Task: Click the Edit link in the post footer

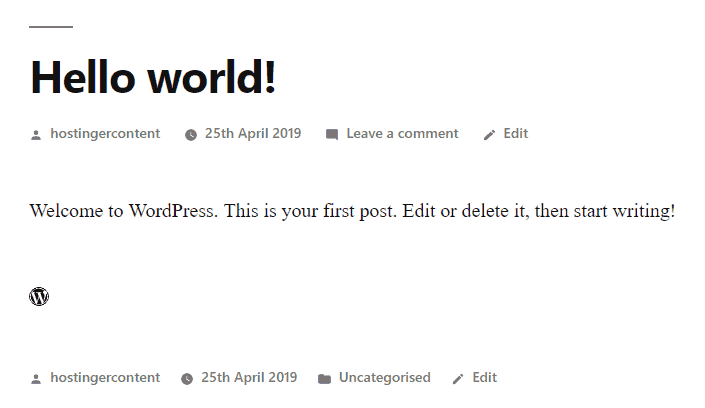Action: 485,378
